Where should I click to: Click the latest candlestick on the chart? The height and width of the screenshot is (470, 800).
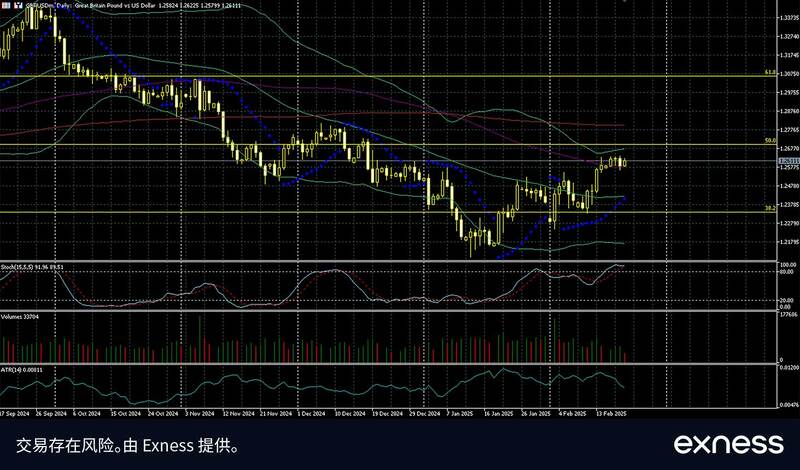tap(626, 162)
